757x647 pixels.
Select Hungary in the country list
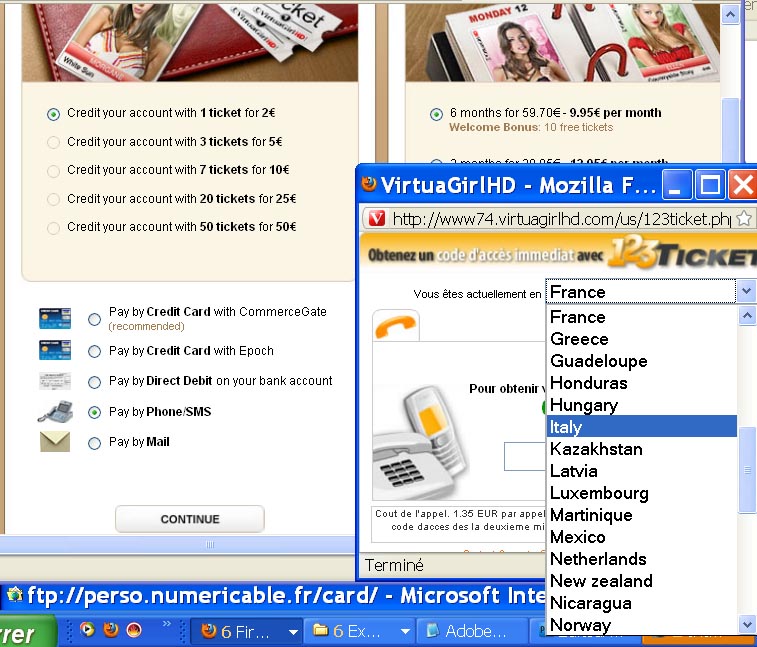(642, 405)
